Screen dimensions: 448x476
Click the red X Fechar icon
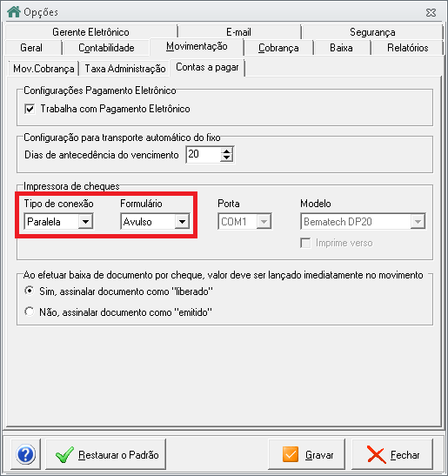pyautogui.click(x=377, y=454)
